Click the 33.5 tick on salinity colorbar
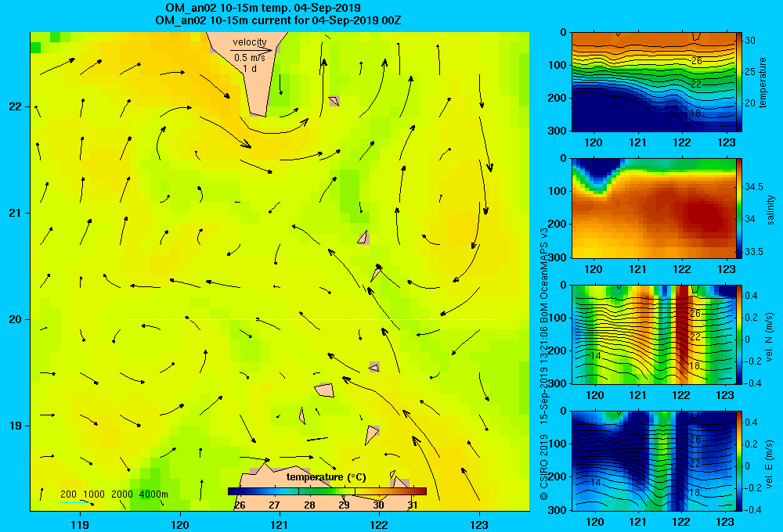Image resolution: width=783 pixels, height=532 pixels. (754, 252)
